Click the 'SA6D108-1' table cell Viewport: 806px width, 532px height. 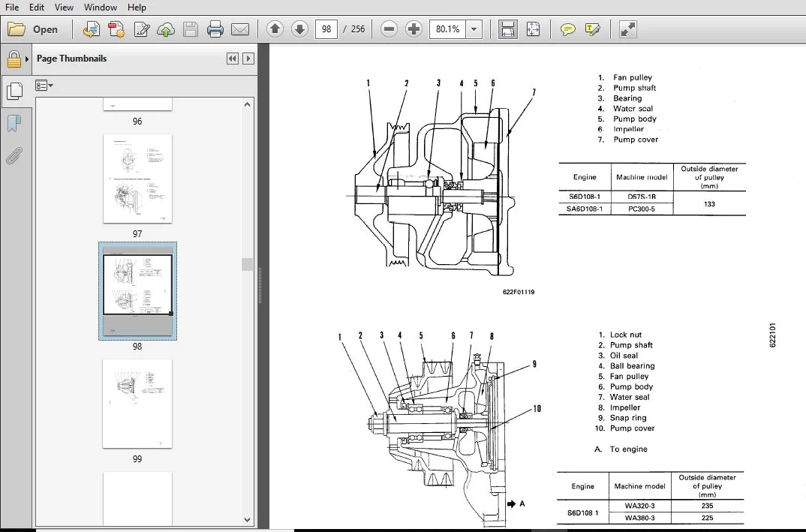(585, 209)
